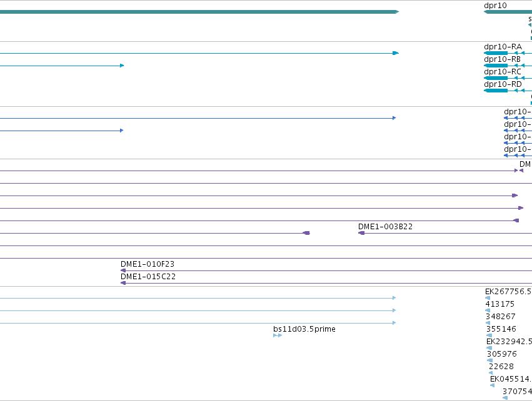
Task: Select the DME1-015C22 purple arrowhead
Action: click(x=123, y=283)
